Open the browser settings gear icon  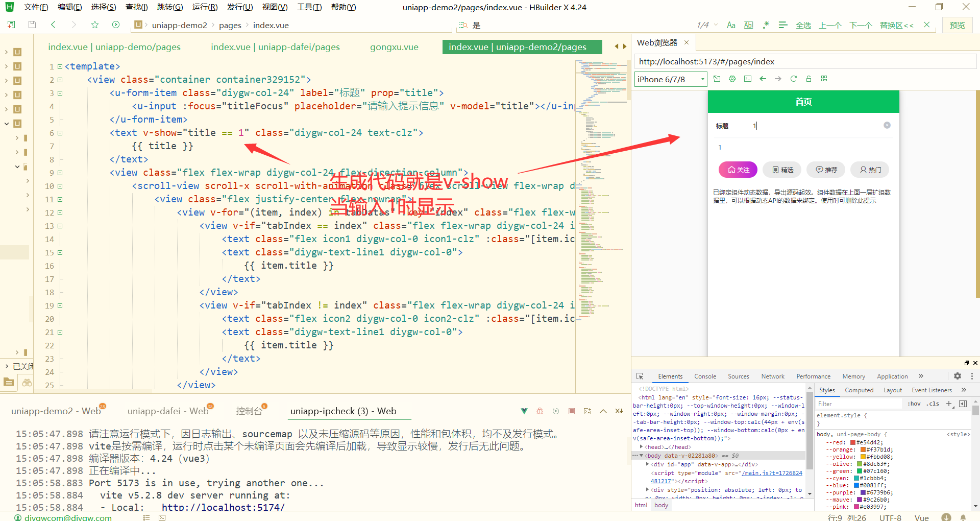[732, 79]
